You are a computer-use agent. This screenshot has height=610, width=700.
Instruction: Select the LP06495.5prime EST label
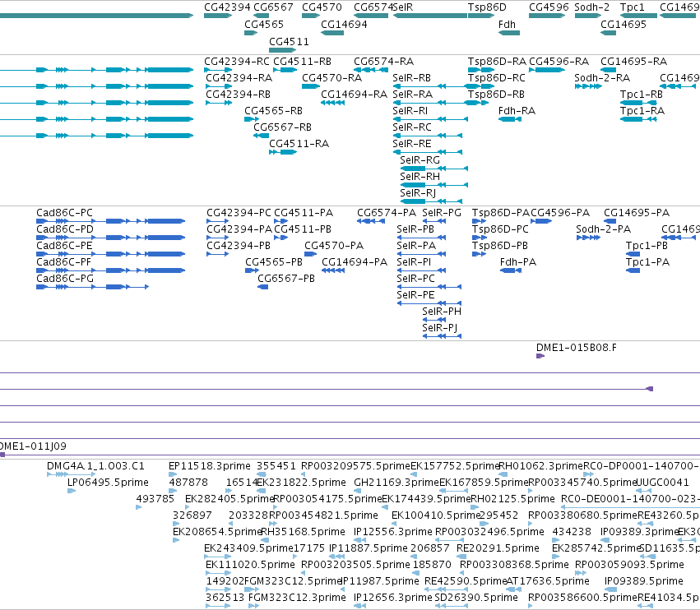pos(108,483)
